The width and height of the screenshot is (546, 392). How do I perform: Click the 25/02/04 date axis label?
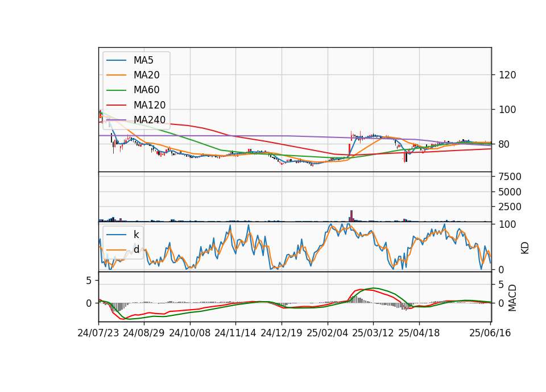(328, 333)
